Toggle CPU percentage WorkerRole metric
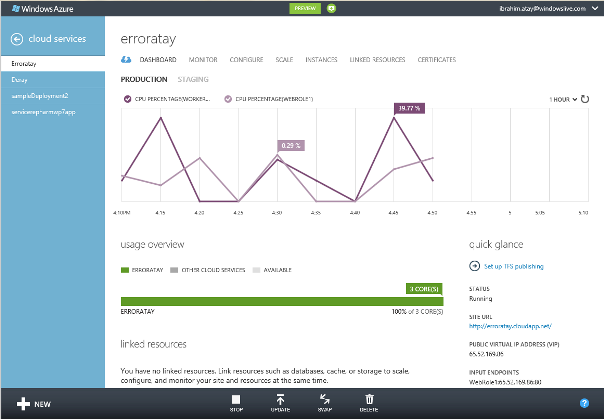Screen dimensions: 604x419 pyautogui.click(x=128, y=99)
